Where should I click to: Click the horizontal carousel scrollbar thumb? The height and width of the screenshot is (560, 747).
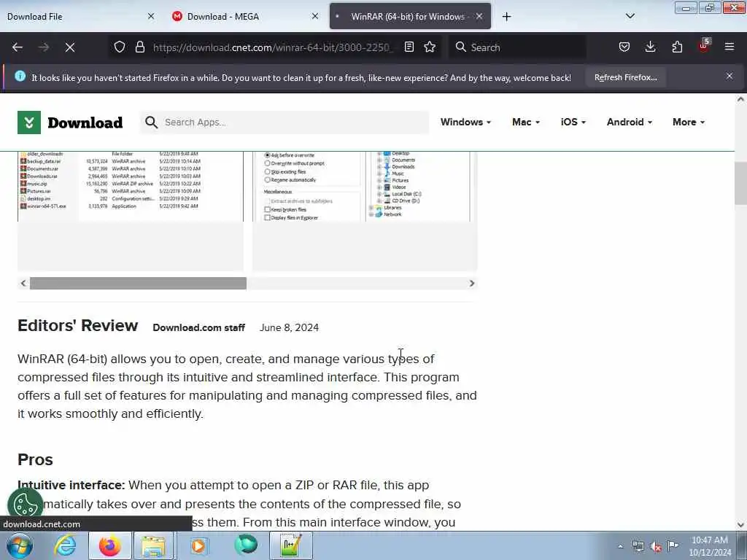[x=138, y=284]
